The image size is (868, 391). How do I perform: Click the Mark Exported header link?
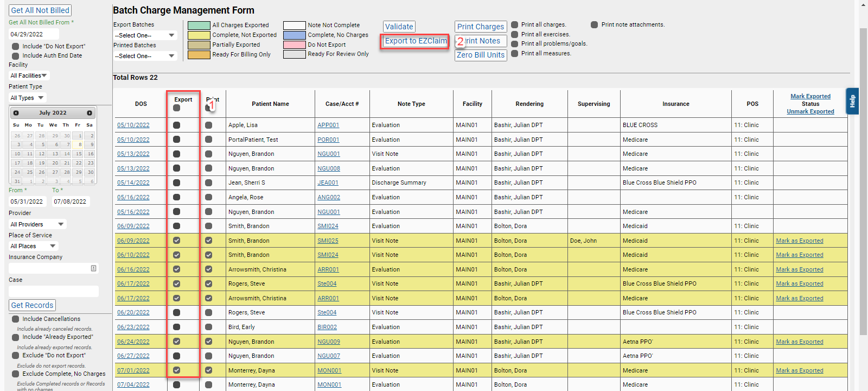pos(810,96)
